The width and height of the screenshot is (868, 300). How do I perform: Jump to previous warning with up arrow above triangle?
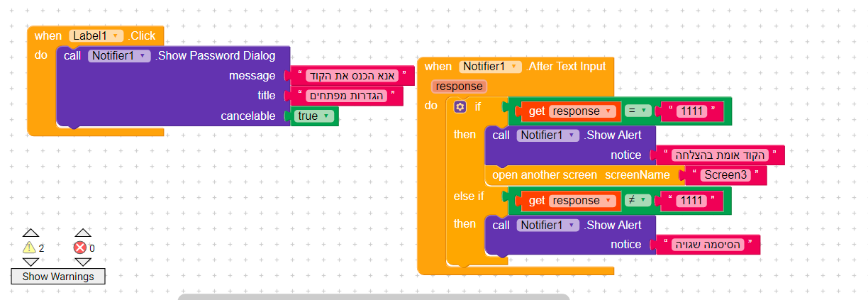tap(30, 233)
